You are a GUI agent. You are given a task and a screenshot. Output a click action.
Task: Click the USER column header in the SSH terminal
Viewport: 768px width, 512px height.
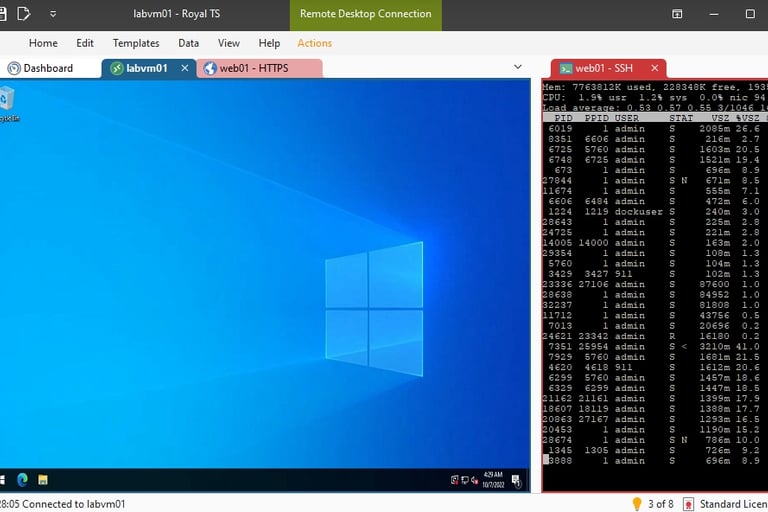tap(626, 118)
